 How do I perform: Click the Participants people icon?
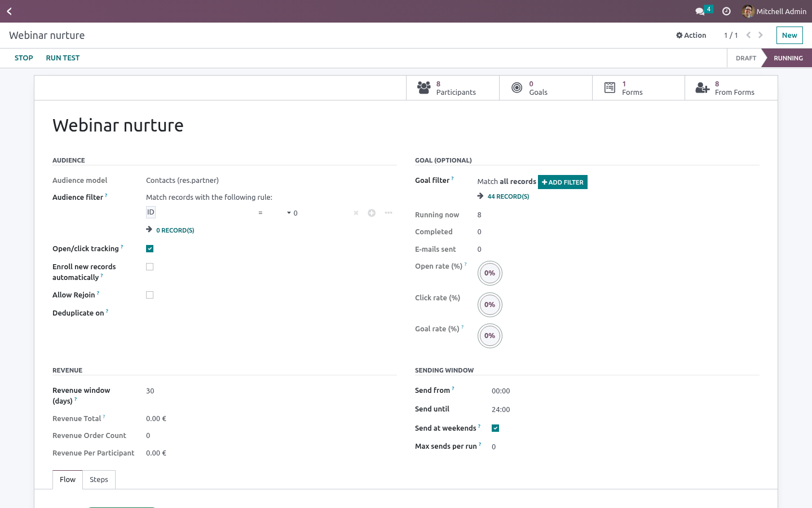pyautogui.click(x=424, y=87)
